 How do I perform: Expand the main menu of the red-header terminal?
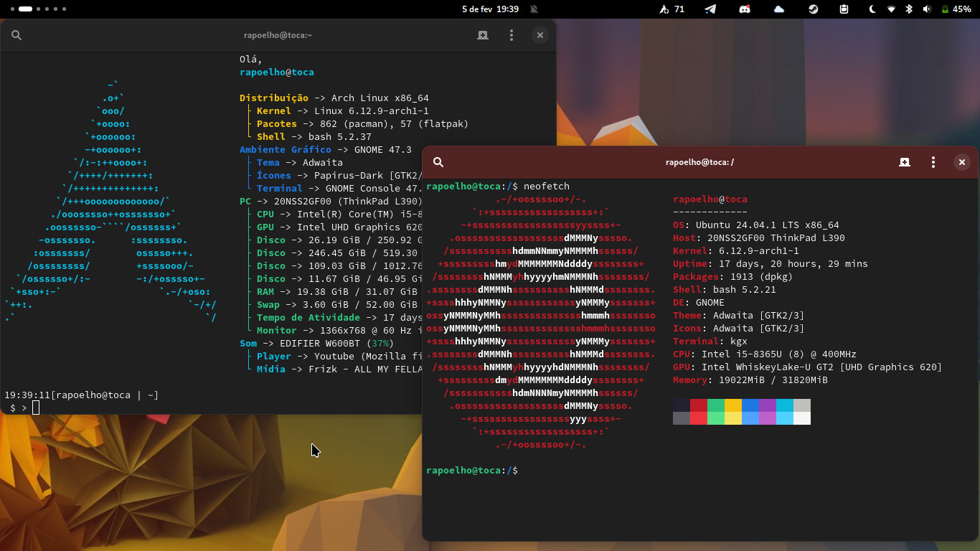pos(933,162)
